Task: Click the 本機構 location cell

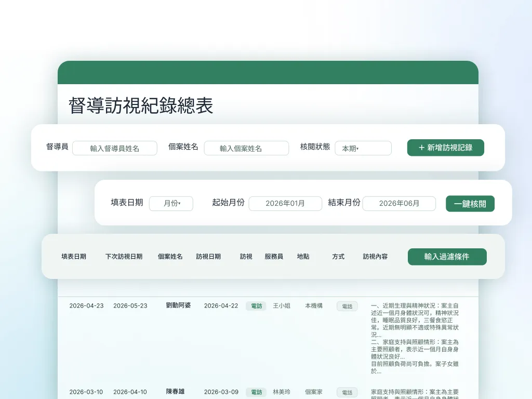Action: coord(314,305)
